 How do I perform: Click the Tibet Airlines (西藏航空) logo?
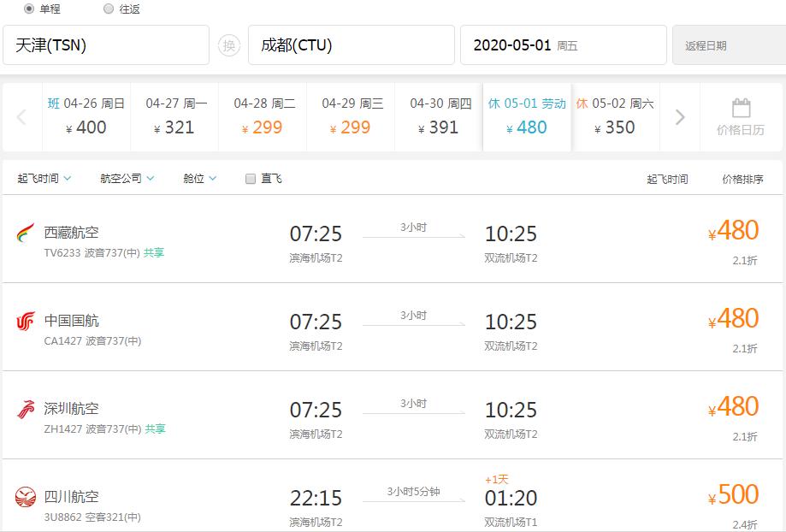point(26,233)
